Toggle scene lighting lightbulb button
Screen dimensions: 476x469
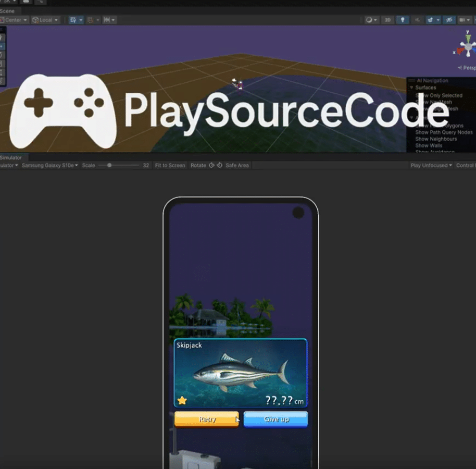(x=403, y=20)
